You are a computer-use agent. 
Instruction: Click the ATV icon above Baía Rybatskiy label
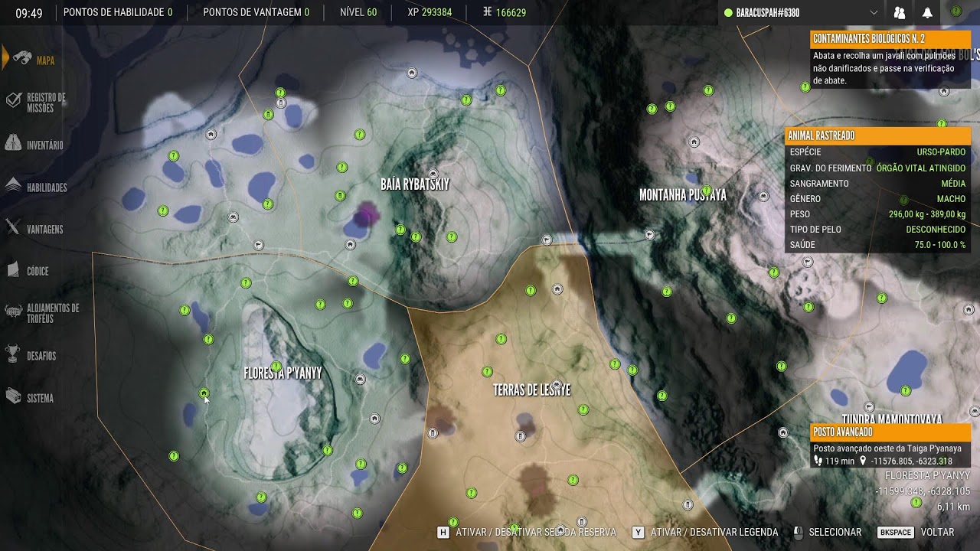tap(433, 174)
